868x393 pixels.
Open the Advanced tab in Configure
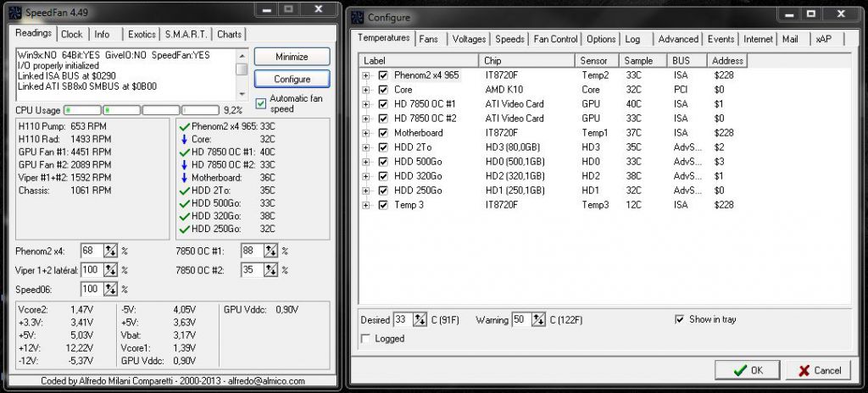[x=678, y=39]
